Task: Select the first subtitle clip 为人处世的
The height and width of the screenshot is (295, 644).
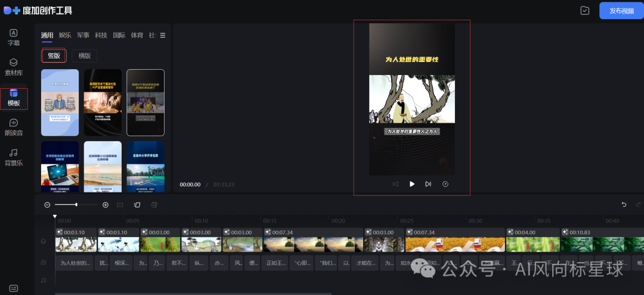Action: coord(75,263)
